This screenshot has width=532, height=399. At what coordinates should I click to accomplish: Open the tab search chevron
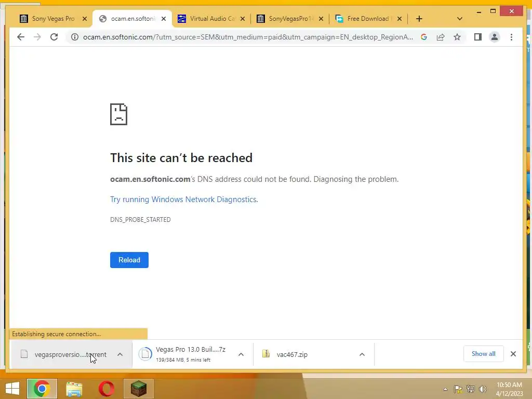pyautogui.click(x=460, y=19)
